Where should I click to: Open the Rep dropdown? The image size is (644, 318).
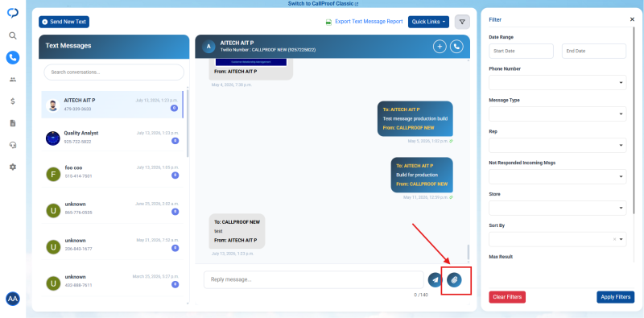tap(557, 146)
